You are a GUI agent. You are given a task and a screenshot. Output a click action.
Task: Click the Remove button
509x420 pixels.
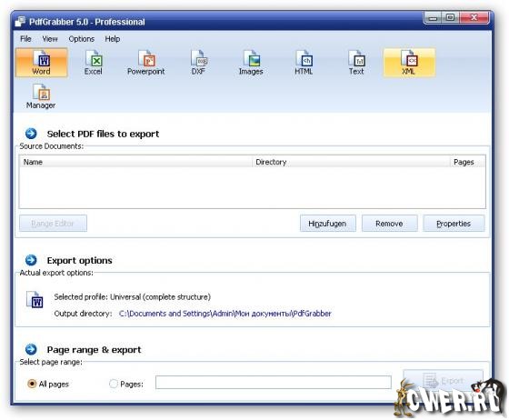[x=390, y=224]
